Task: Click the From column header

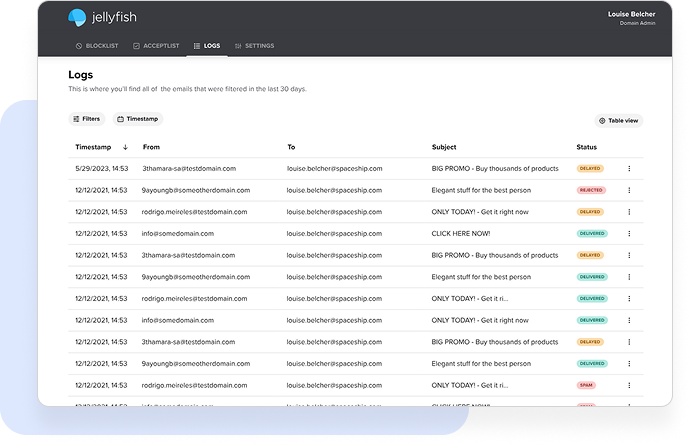Action: point(151,147)
